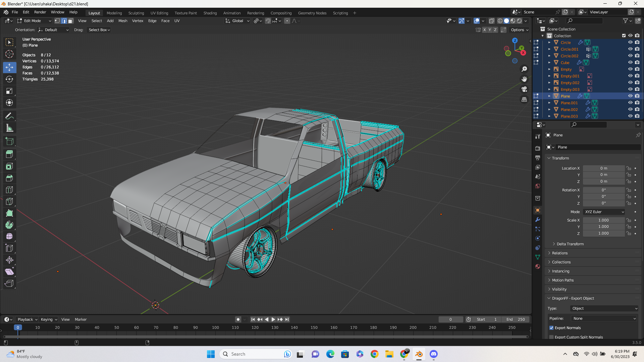Open the Material properties tab
Image resolution: width=644 pixels, height=362 pixels.
538,266
